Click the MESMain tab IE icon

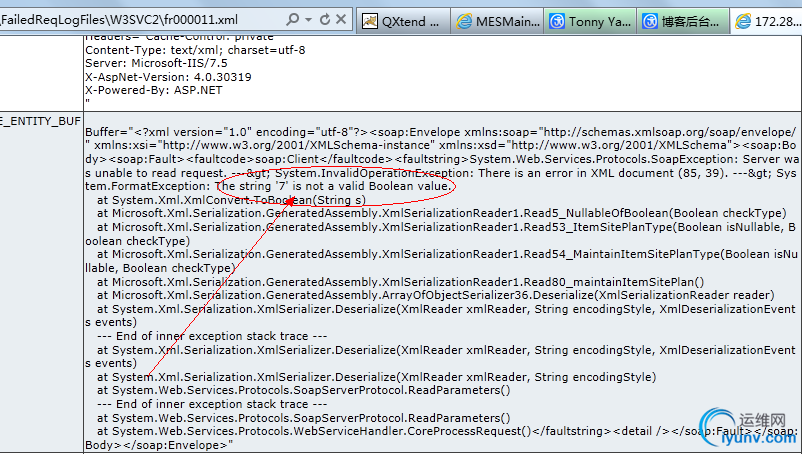464,21
